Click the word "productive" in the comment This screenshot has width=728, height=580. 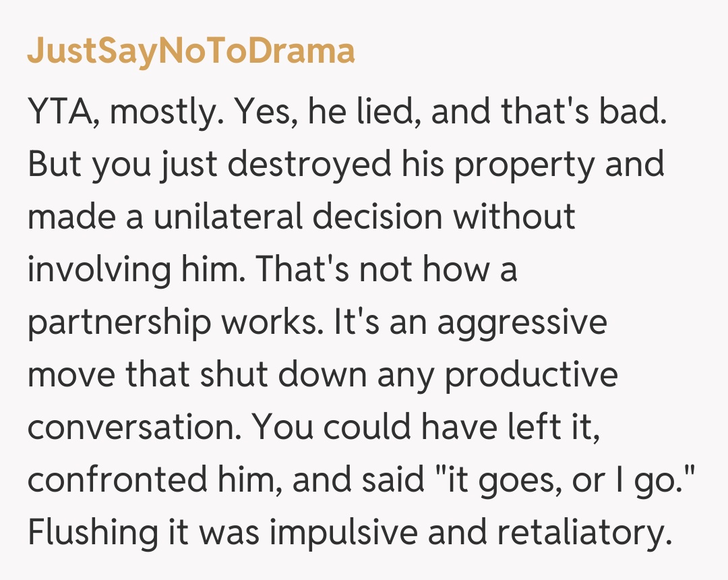pos(531,376)
